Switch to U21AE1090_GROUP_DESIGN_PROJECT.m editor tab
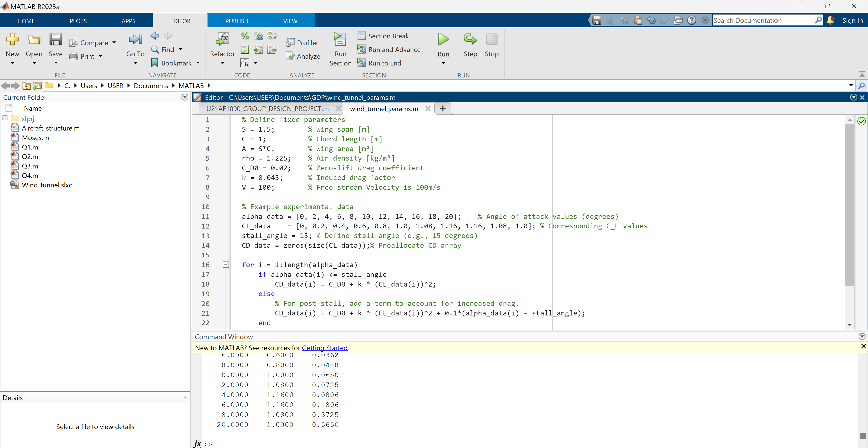This screenshot has width=868, height=448. 267,109
